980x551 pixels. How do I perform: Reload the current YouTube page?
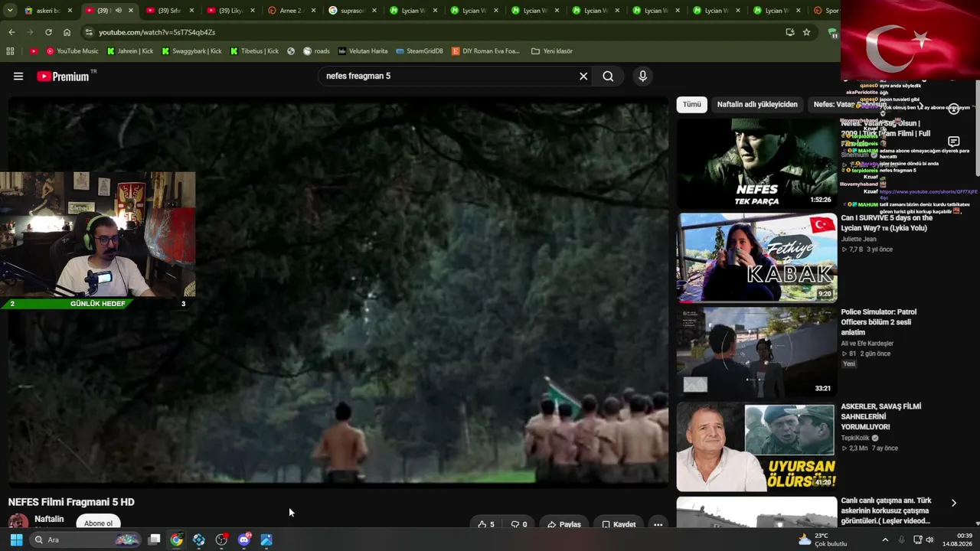(48, 32)
